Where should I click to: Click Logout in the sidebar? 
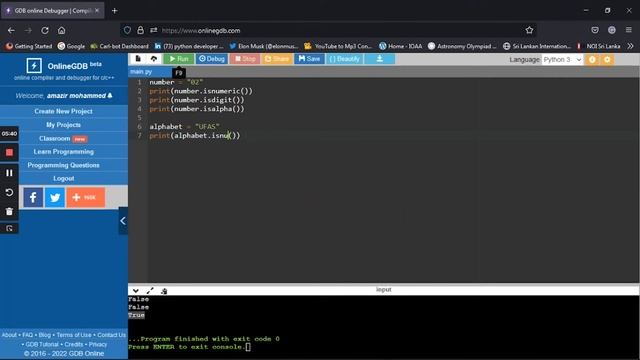[63, 178]
